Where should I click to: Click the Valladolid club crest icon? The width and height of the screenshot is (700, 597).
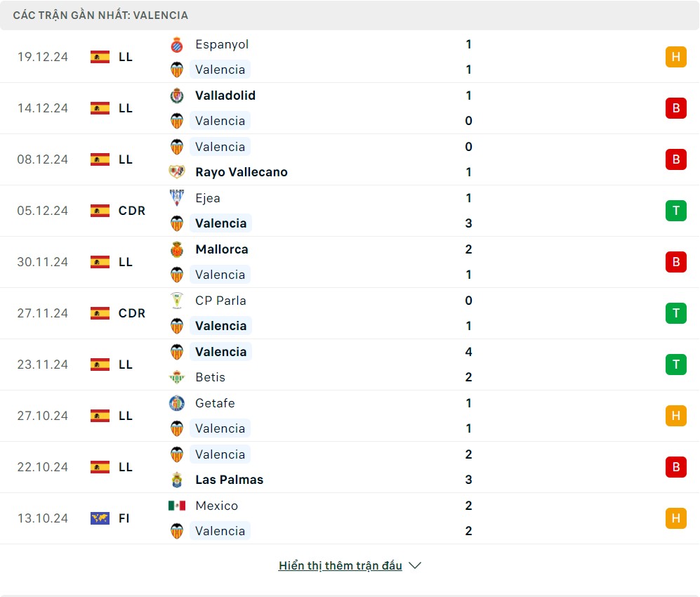point(177,96)
